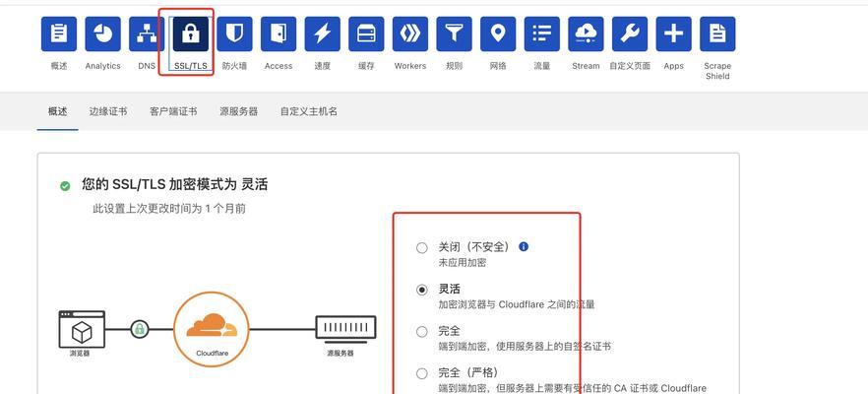Switch to the 源服务器 tab
This screenshot has width=868, height=394.
(x=238, y=111)
